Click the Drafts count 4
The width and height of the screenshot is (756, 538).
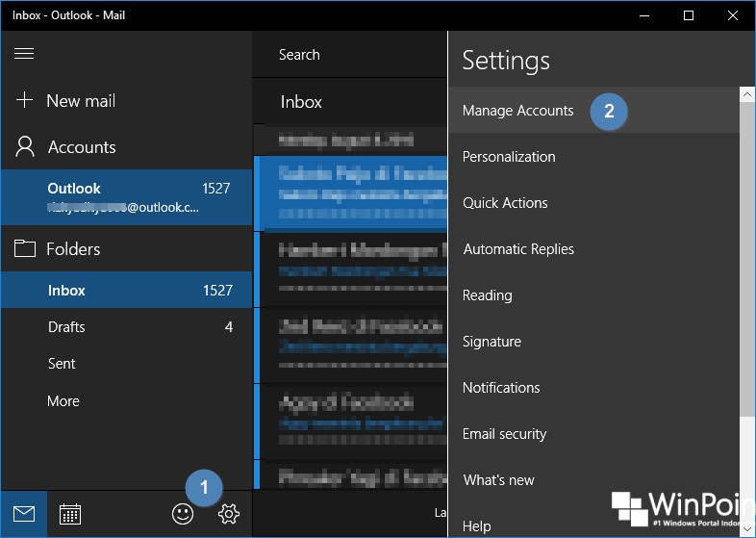[229, 326]
